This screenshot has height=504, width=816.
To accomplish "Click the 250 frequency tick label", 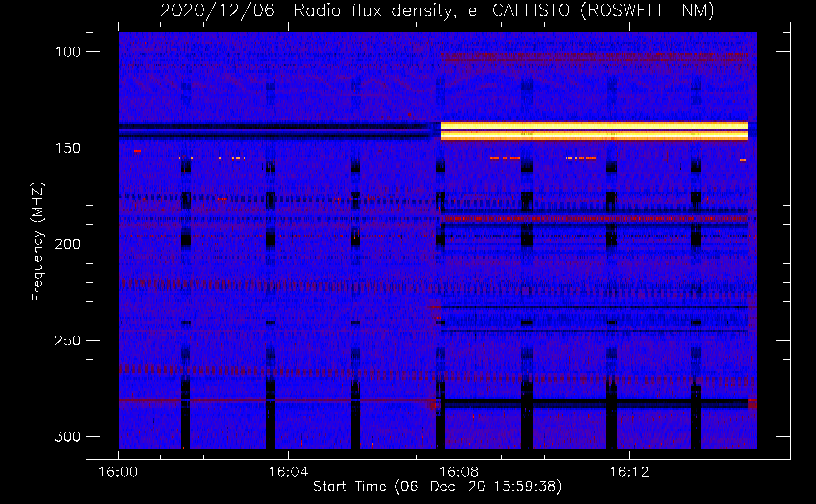I will 68,341.
